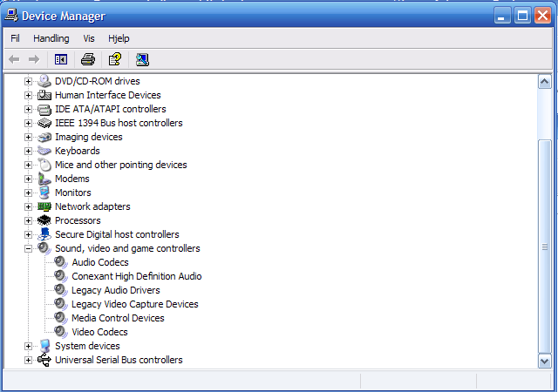The height and width of the screenshot is (392, 558).
Task: Select the speaker icon of Sound, video and game controllers
Action: [44, 248]
